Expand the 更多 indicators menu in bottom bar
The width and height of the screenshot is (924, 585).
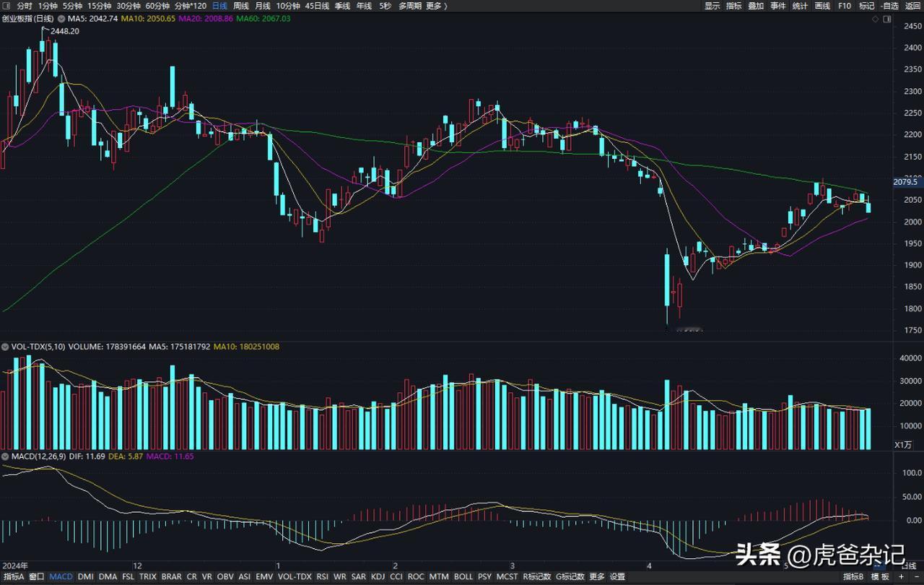pyautogui.click(x=597, y=577)
